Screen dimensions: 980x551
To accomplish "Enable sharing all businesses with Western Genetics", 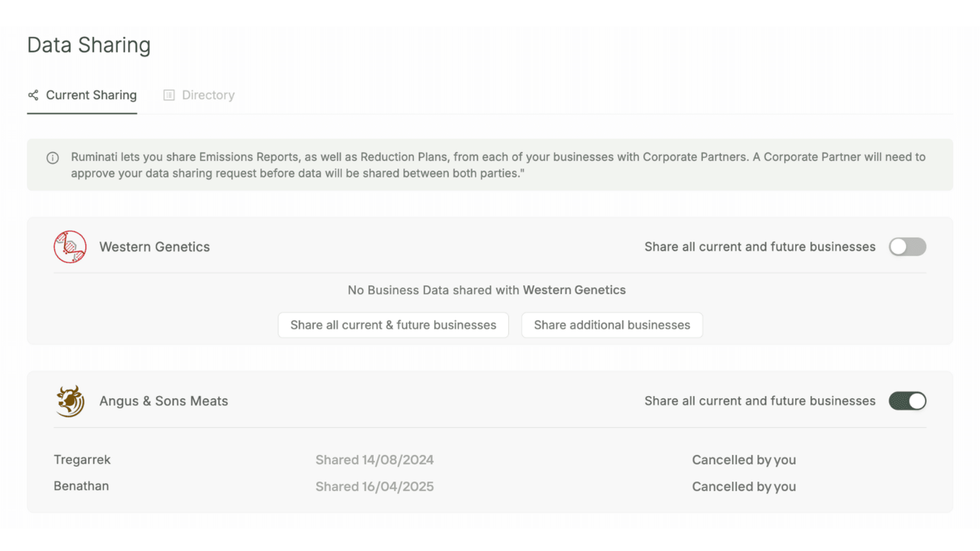I will click(907, 247).
